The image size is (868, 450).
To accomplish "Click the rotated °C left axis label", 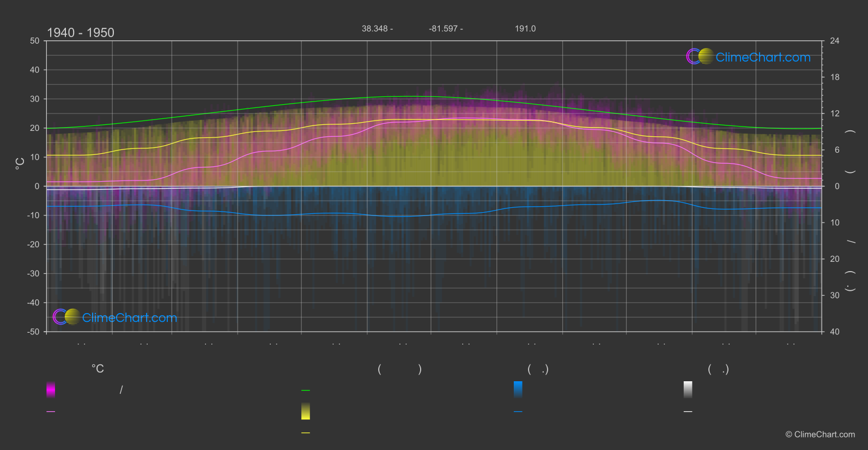I will click(x=20, y=164).
